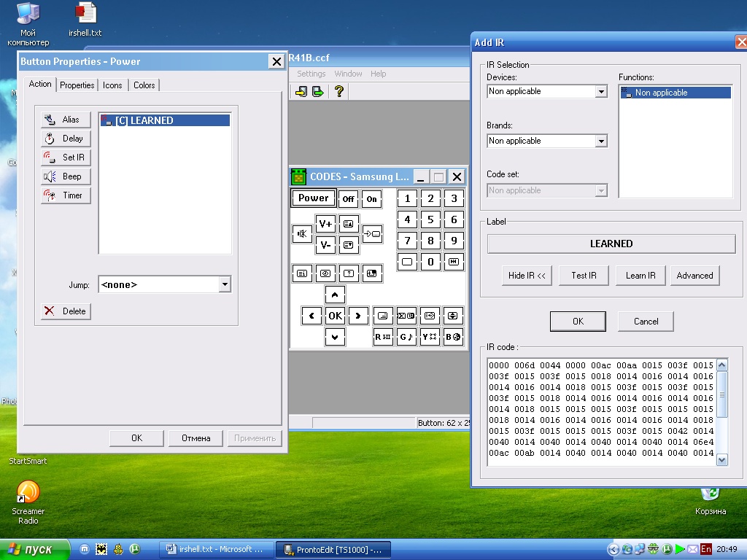Click the Set IR action button

pyautogui.click(x=66, y=157)
